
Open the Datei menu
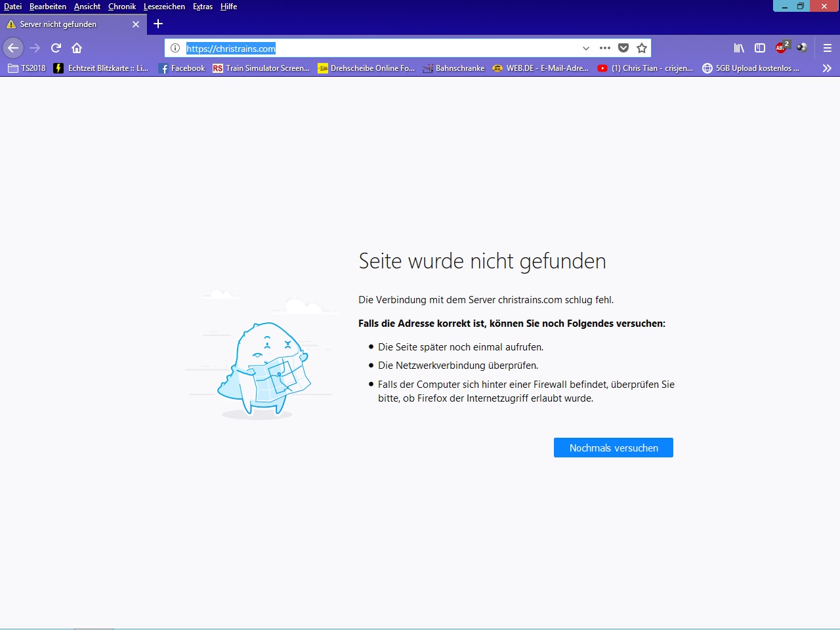tap(13, 7)
